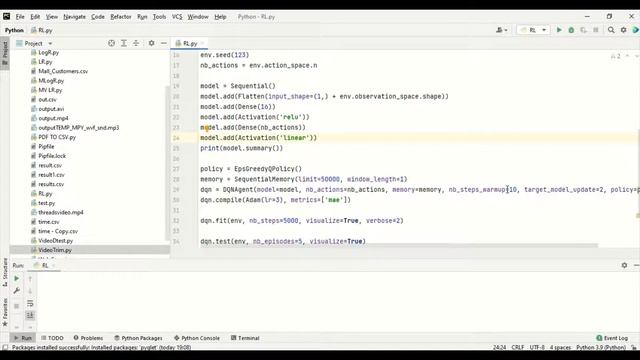
Task: Open the Python Packages tool window
Action: 138,338
